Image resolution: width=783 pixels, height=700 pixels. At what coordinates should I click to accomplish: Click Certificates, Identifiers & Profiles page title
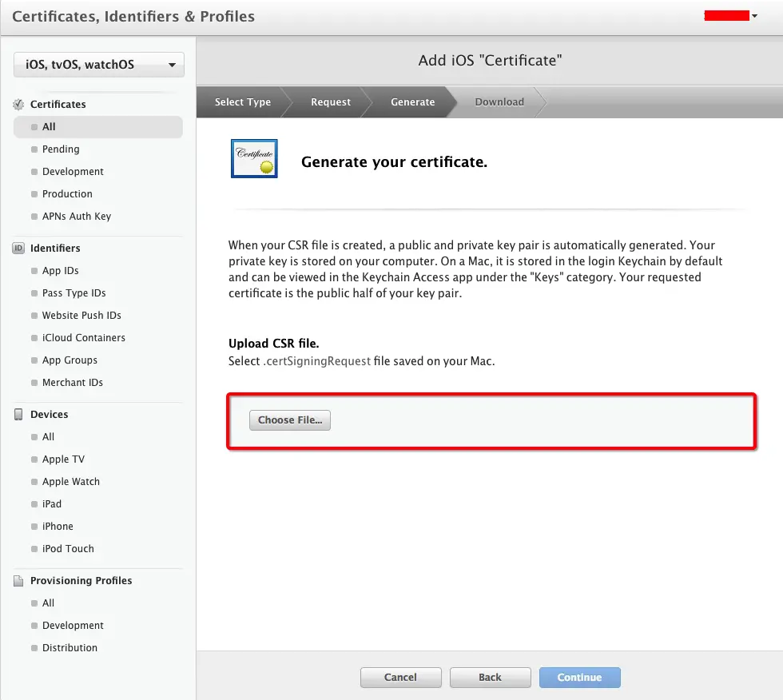click(133, 17)
